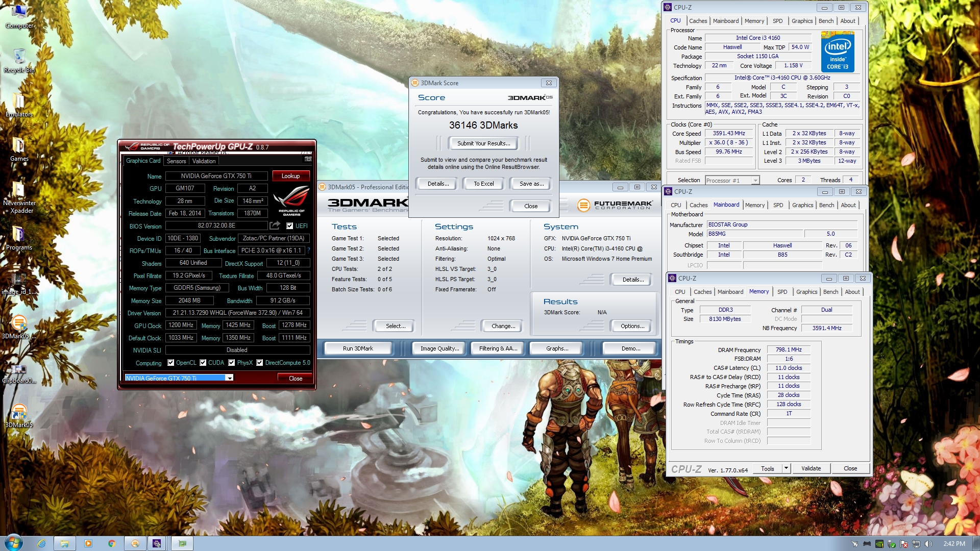This screenshot has height=551, width=980.
Task: Toggle the UEFI checkbox in GPU-Z
Action: (290, 226)
